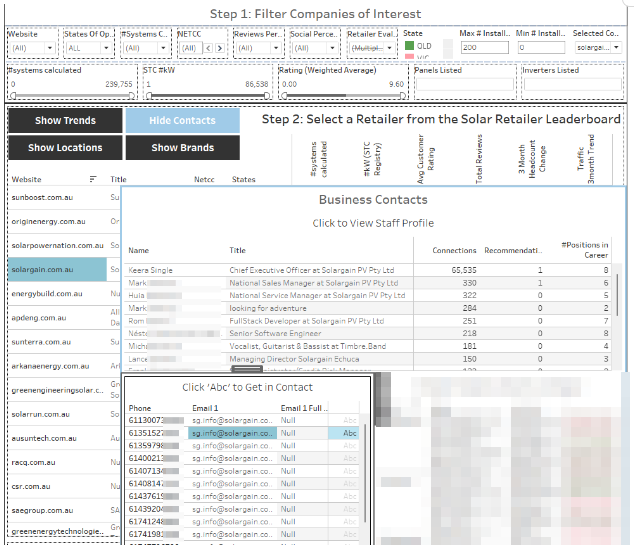Image resolution: width=634 pixels, height=548 pixels.
Task: Click the green QLD state swatch
Action: pos(409,46)
